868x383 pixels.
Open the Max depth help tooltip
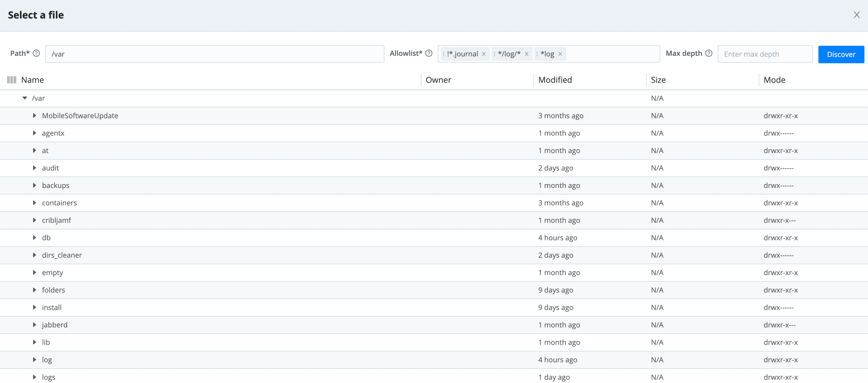[709, 53]
